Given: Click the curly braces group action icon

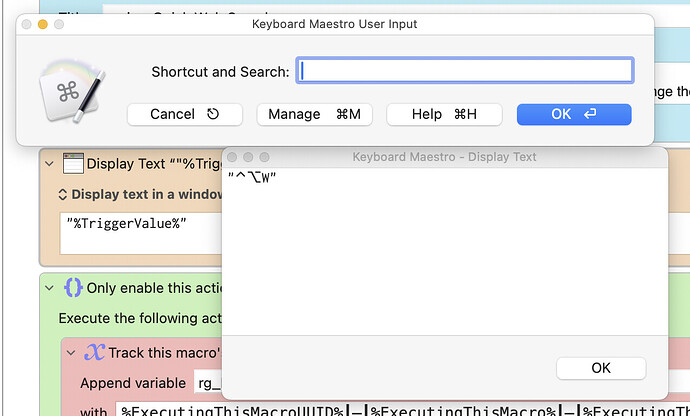Looking at the screenshot, I should pyautogui.click(x=73, y=287).
